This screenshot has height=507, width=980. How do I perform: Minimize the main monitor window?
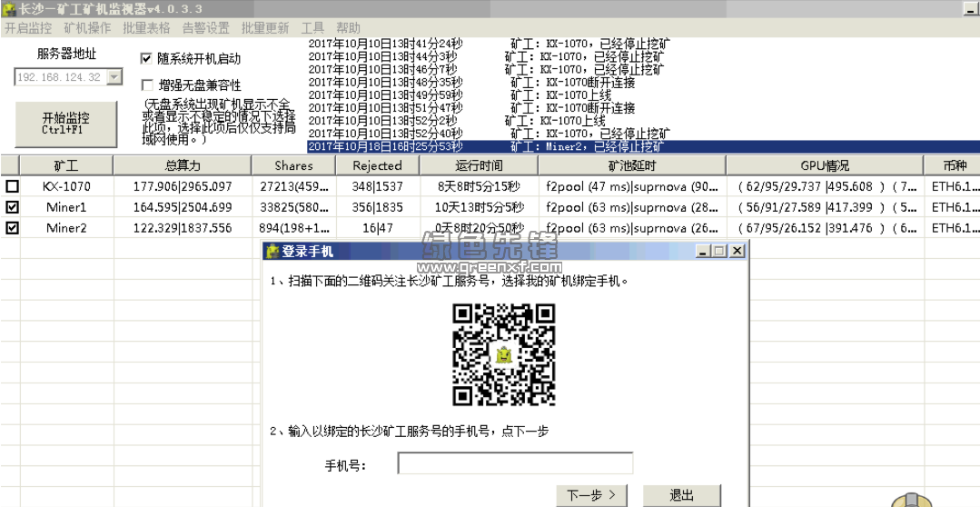972,9
